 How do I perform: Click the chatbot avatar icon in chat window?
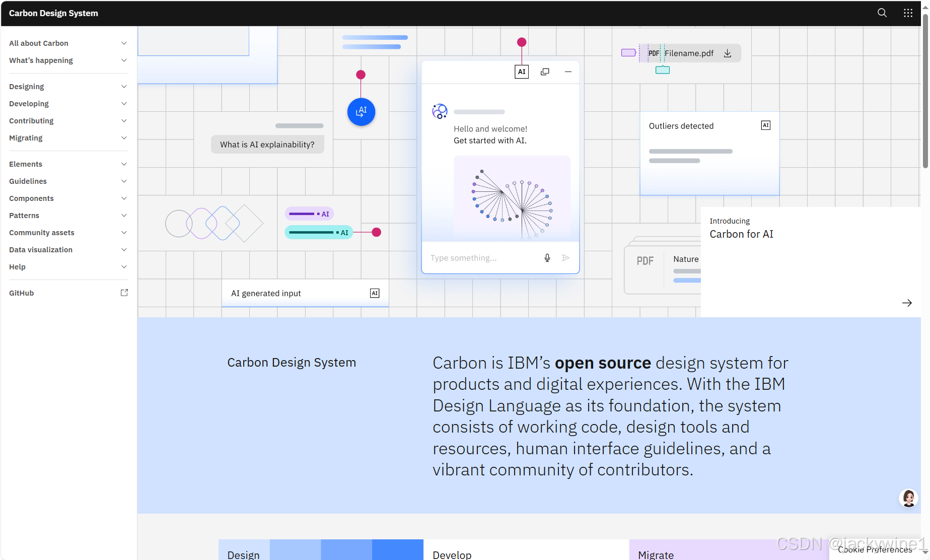(440, 111)
